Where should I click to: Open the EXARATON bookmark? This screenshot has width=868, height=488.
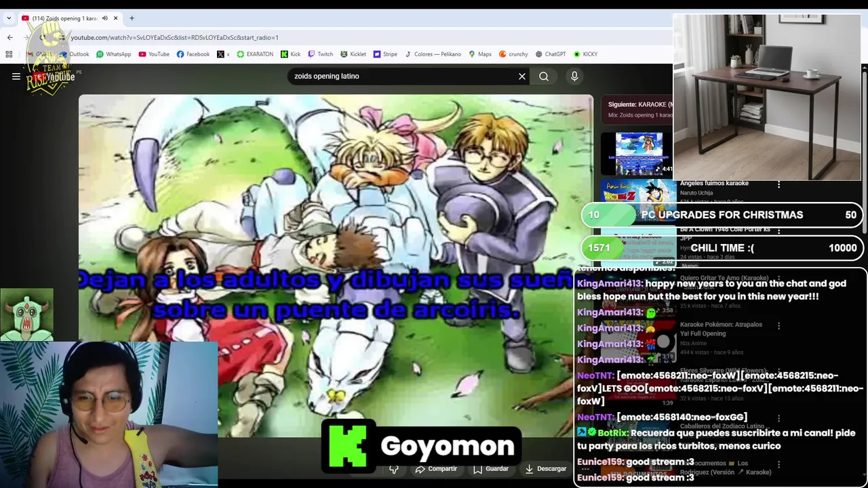coord(255,54)
